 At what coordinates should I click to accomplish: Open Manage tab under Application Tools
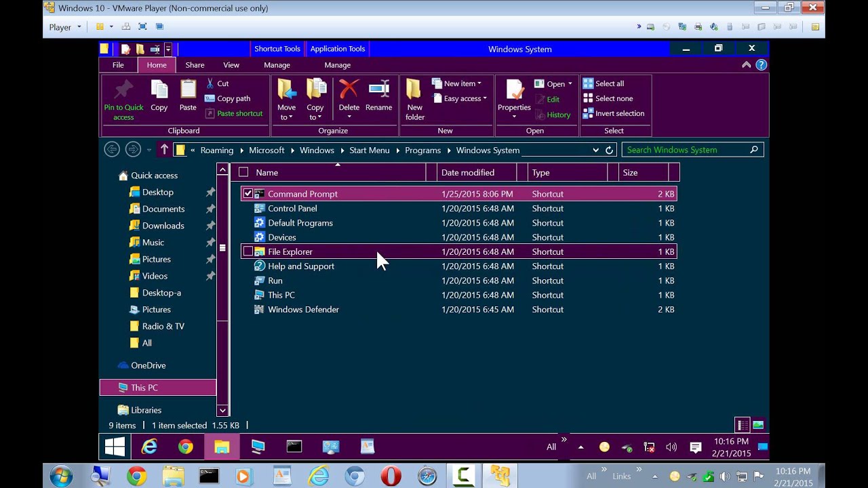(337, 65)
